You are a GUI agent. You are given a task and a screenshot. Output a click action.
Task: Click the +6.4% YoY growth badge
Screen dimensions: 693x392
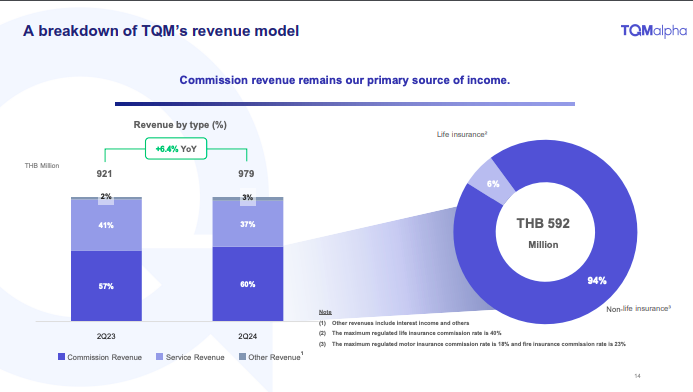coord(176,149)
